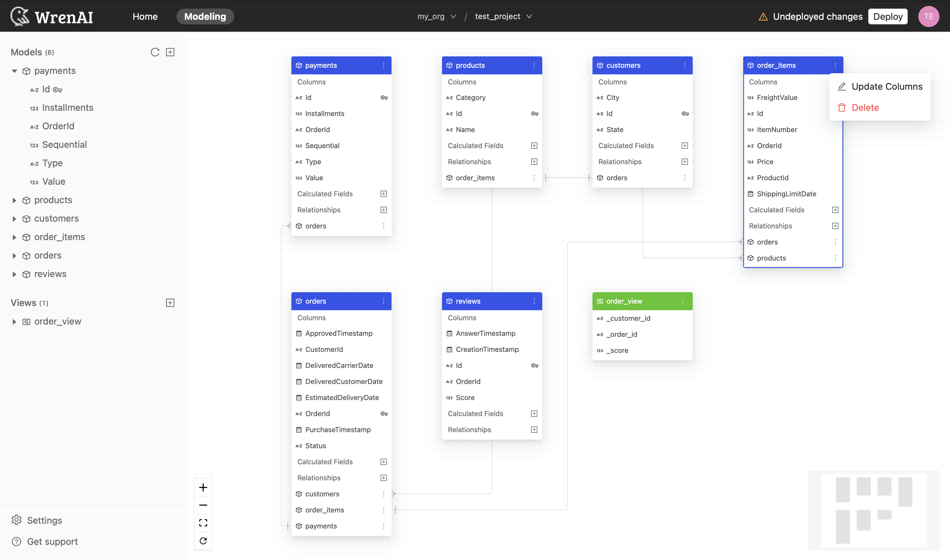Add relationship to order_items model
The image size is (950, 560).
[x=835, y=226]
